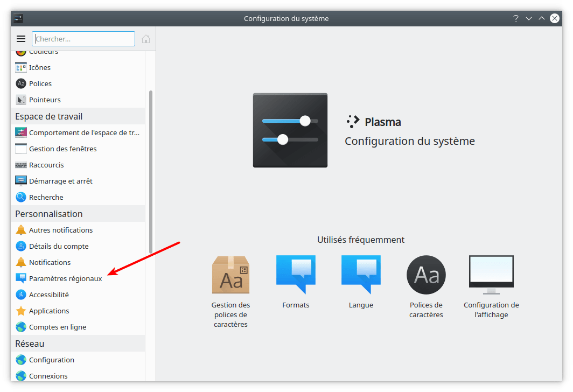Open Configuration de l'affichage monitor shortcut
Viewport: 573px width, 392px height.
coord(491,287)
